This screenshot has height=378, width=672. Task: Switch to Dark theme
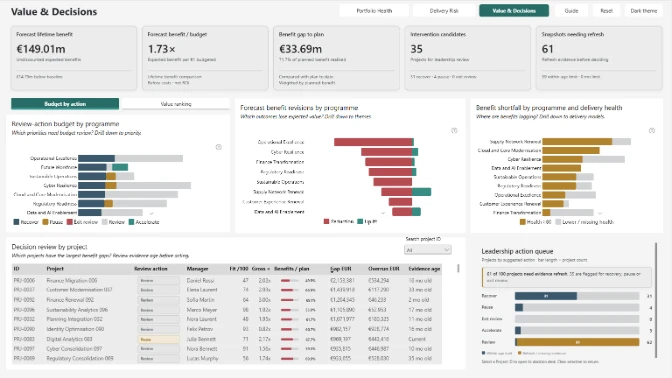pyautogui.click(x=644, y=11)
